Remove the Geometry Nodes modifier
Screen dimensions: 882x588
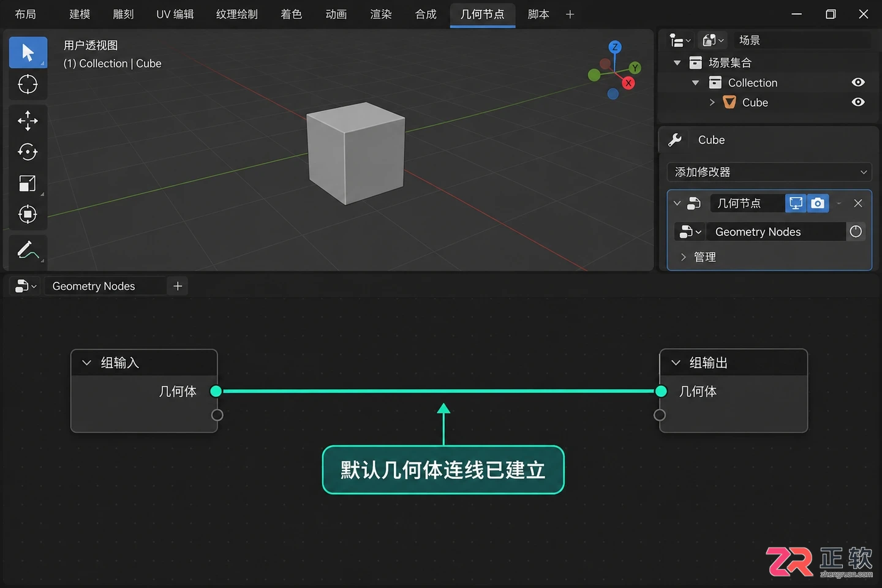[858, 203]
